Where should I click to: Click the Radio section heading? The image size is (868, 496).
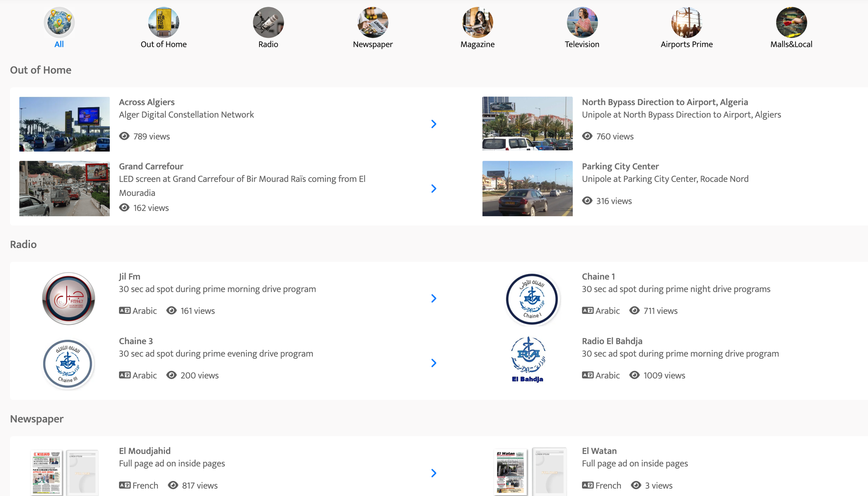23,244
